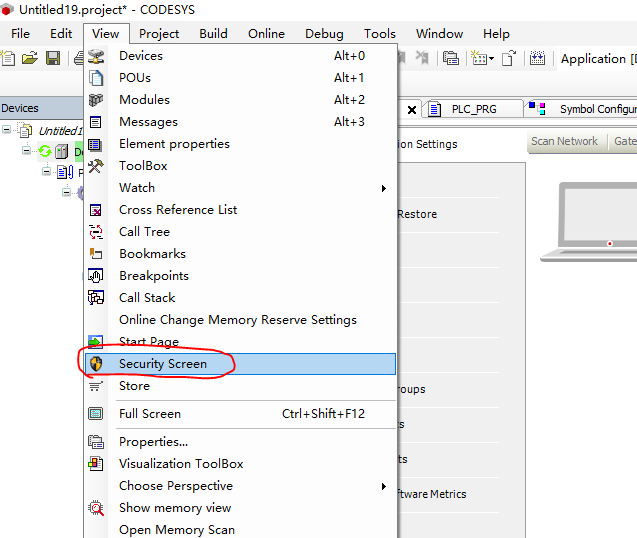This screenshot has width=637, height=538.
Task: Click the Call Stack icon
Action: tap(96, 298)
